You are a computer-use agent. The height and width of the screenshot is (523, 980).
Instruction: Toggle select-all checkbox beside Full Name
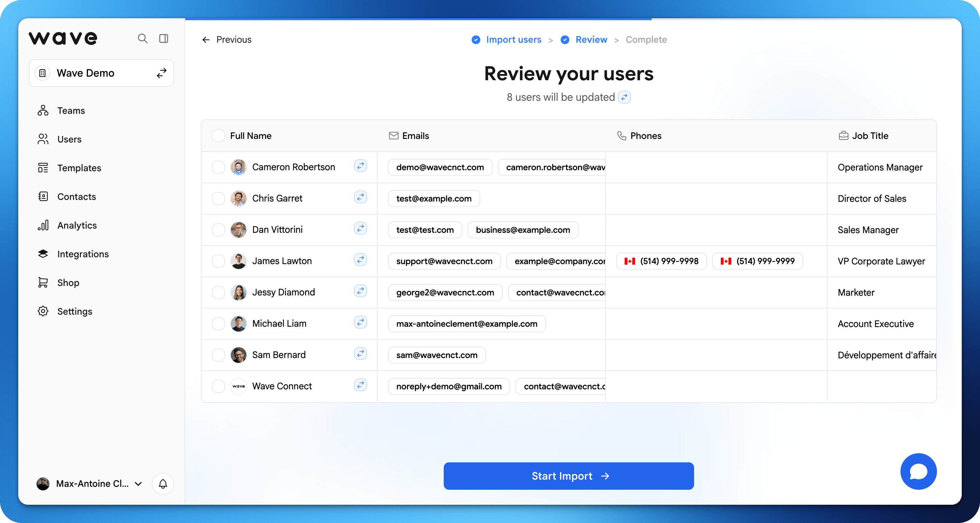point(218,136)
